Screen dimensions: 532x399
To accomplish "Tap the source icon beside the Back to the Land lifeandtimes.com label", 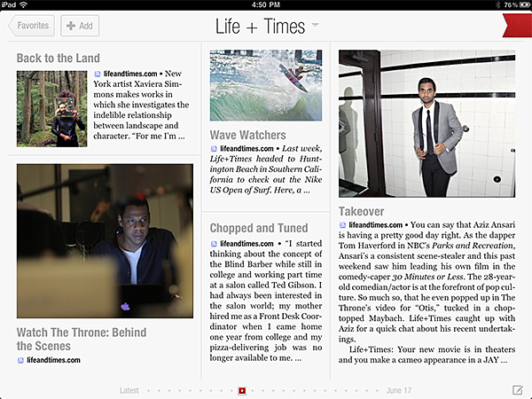I will pyautogui.click(x=98, y=74).
